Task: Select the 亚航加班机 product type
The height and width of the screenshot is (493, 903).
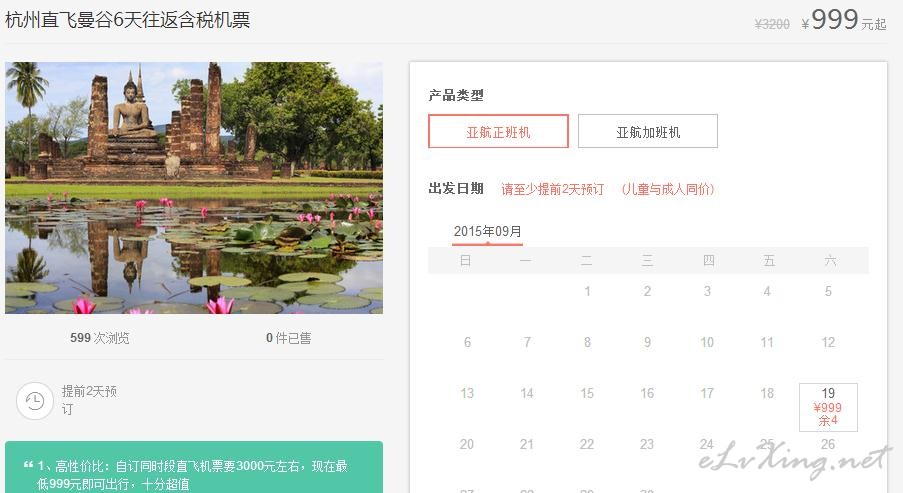Action: click(x=648, y=131)
